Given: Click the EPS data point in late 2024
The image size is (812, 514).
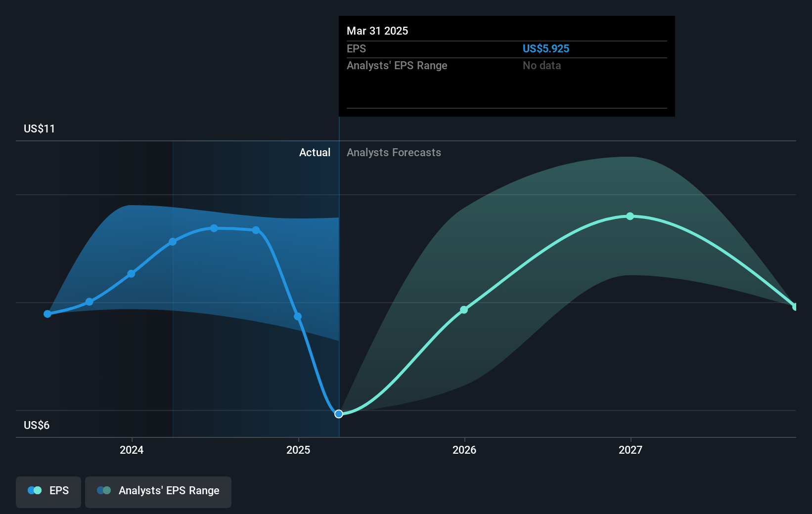Looking at the screenshot, I should (256, 230).
